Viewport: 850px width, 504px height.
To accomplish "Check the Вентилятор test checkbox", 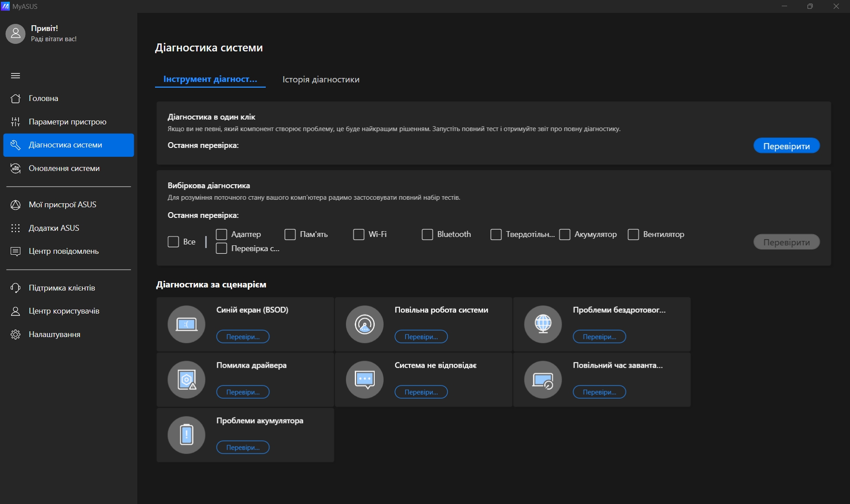I will [x=633, y=234].
